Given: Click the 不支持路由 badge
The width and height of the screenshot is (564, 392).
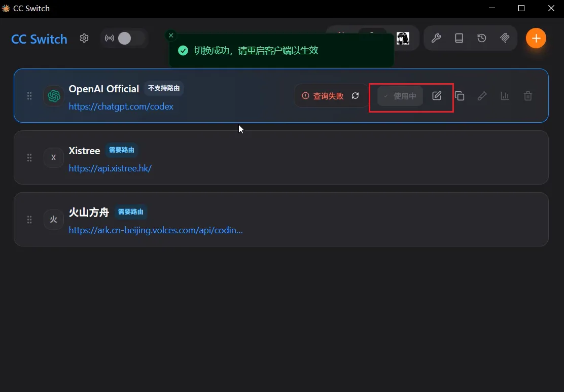Looking at the screenshot, I should pos(164,88).
